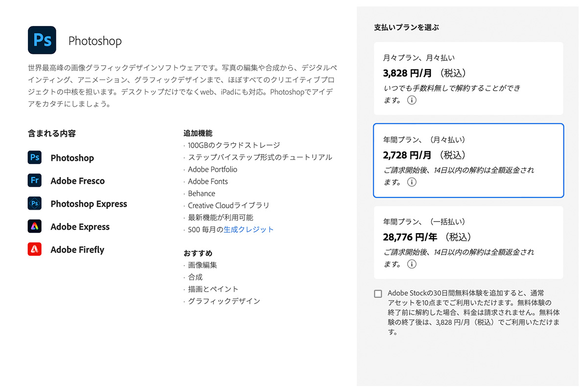Click the Photoshop Express icon
Image resolution: width=588 pixels, height=392 pixels.
35,203
